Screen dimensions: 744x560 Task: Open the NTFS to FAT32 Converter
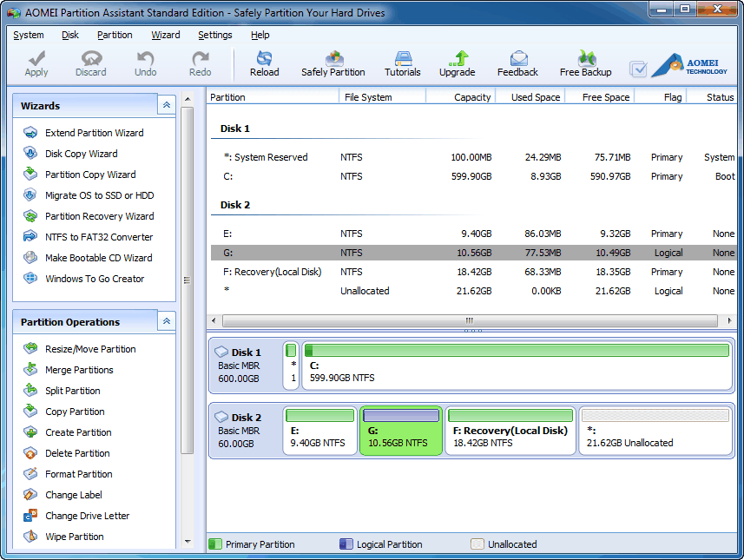[x=89, y=237]
